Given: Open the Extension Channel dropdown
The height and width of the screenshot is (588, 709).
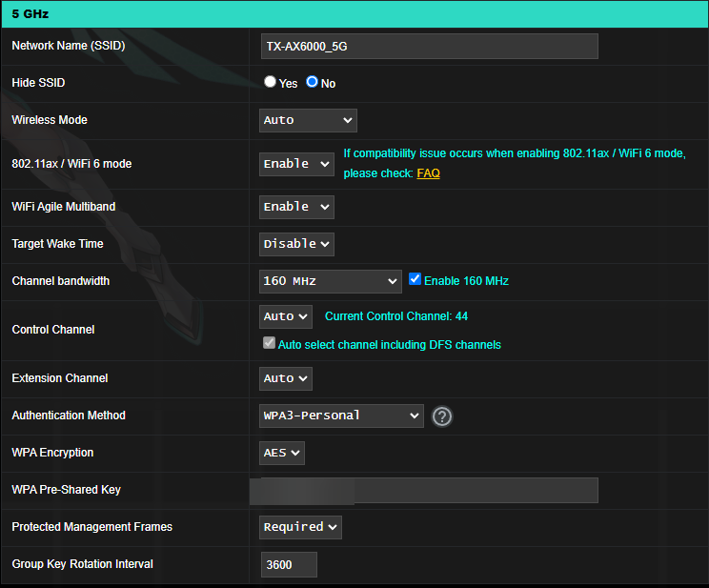Looking at the screenshot, I should (x=285, y=378).
